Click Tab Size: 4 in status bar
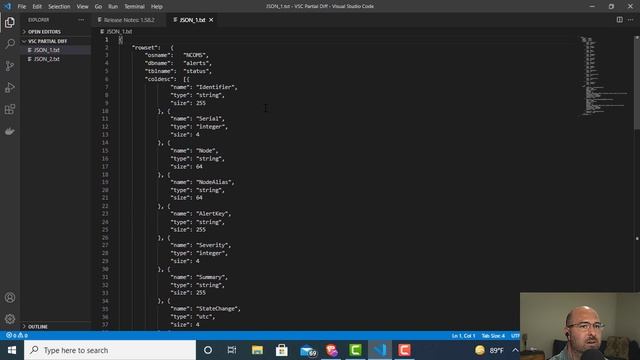Viewport: 640px width, 360px height. pyautogui.click(x=493, y=336)
